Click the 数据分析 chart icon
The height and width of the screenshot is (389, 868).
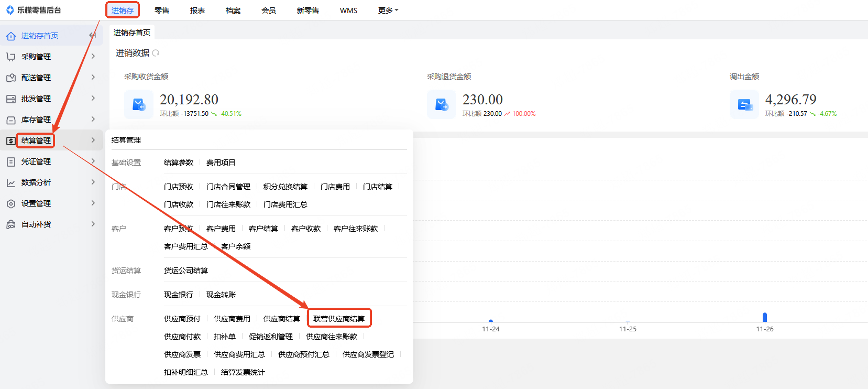click(11, 182)
